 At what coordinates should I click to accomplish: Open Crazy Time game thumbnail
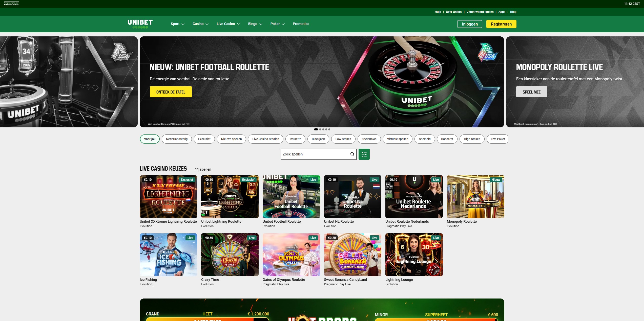[x=230, y=255]
